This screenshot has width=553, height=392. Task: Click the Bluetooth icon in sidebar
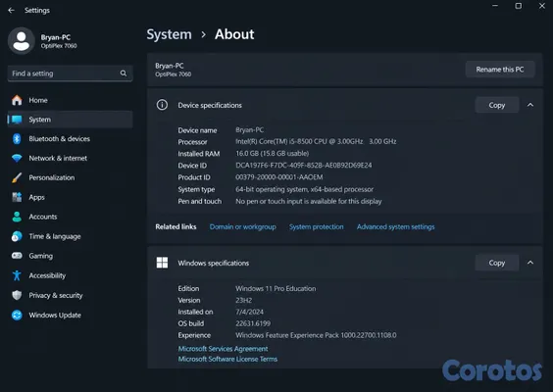coord(17,139)
